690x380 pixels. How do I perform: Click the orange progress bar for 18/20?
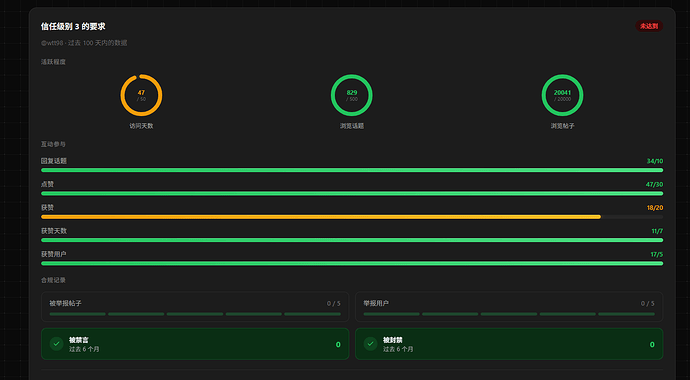coord(321,217)
